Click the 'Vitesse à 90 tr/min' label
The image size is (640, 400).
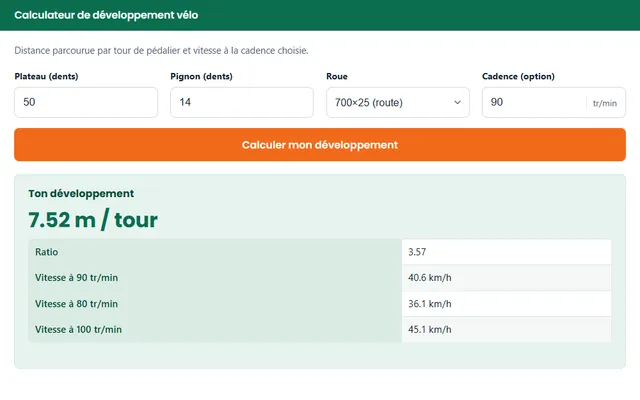76,278
